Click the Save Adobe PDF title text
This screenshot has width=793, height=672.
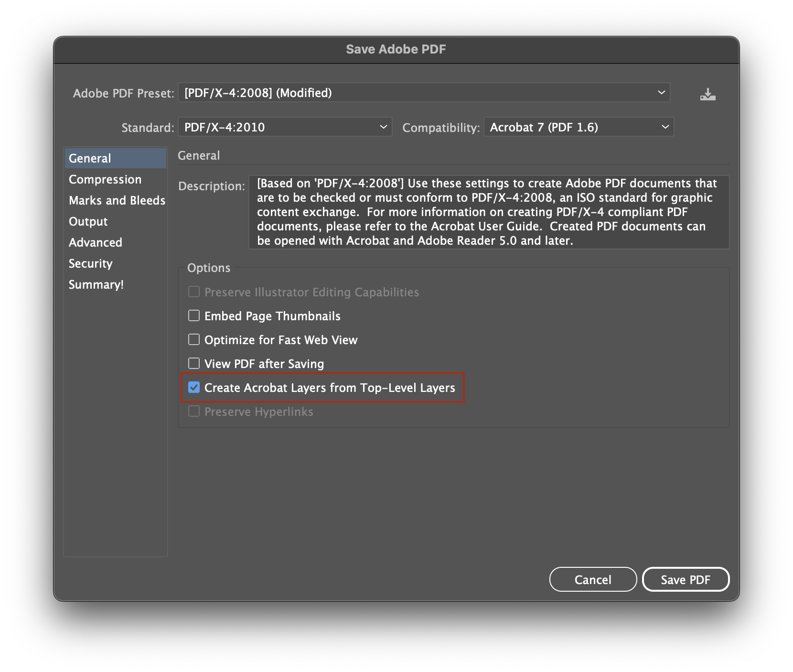pyautogui.click(x=396, y=49)
